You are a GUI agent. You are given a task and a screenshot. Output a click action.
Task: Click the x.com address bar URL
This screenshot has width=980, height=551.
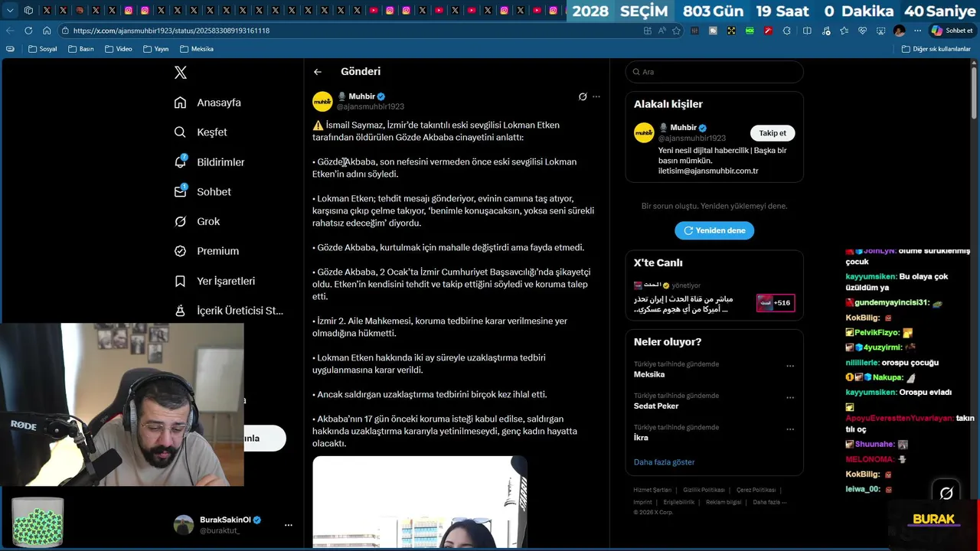[x=171, y=31]
